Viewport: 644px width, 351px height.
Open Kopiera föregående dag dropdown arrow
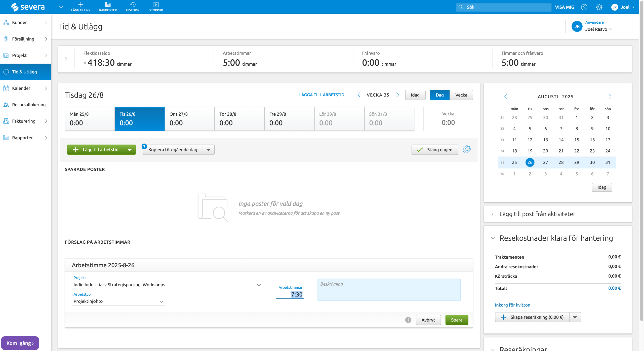click(208, 150)
